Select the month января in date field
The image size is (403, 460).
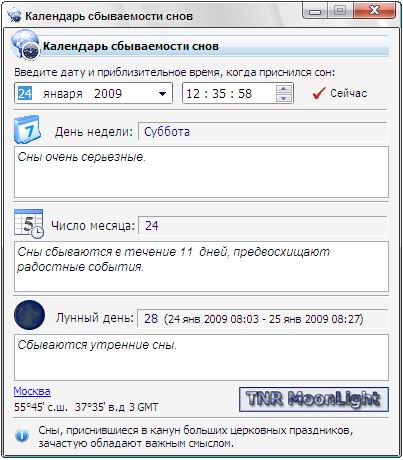(63, 94)
